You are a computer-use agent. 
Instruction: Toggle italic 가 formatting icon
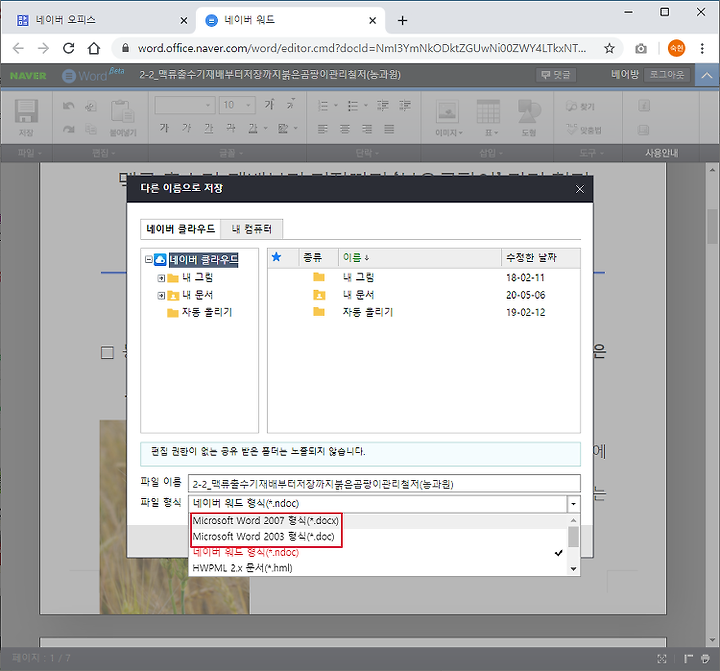[x=186, y=128]
